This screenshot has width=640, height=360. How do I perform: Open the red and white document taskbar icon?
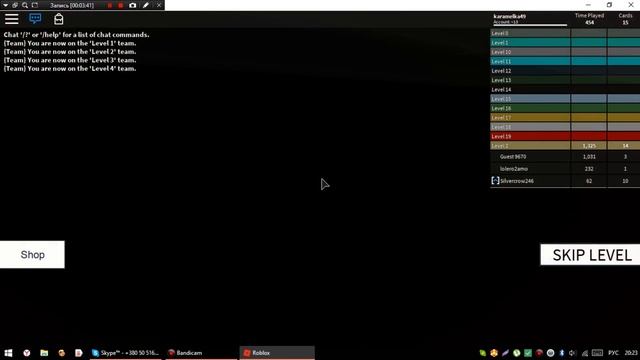tap(79, 353)
